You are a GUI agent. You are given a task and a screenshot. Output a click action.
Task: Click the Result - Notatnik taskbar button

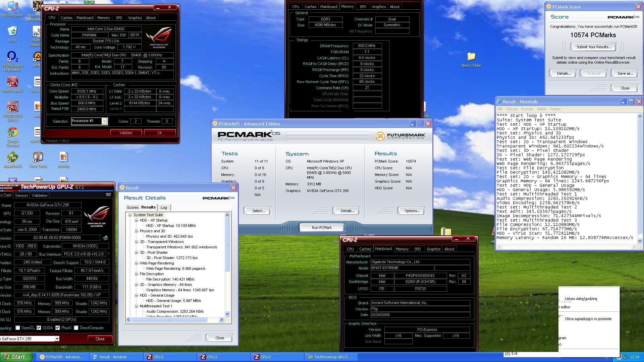[116, 357]
